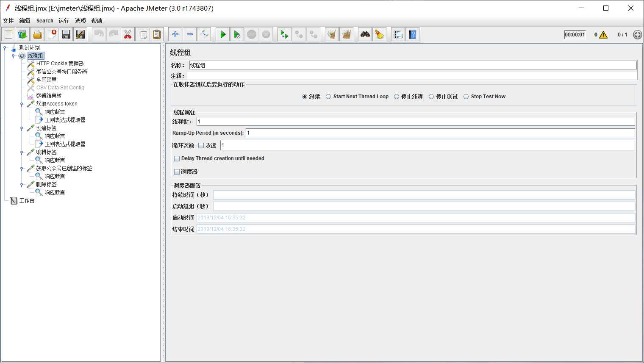Open the 运行 menu
This screenshot has width=644, height=363.
tap(64, 21)
